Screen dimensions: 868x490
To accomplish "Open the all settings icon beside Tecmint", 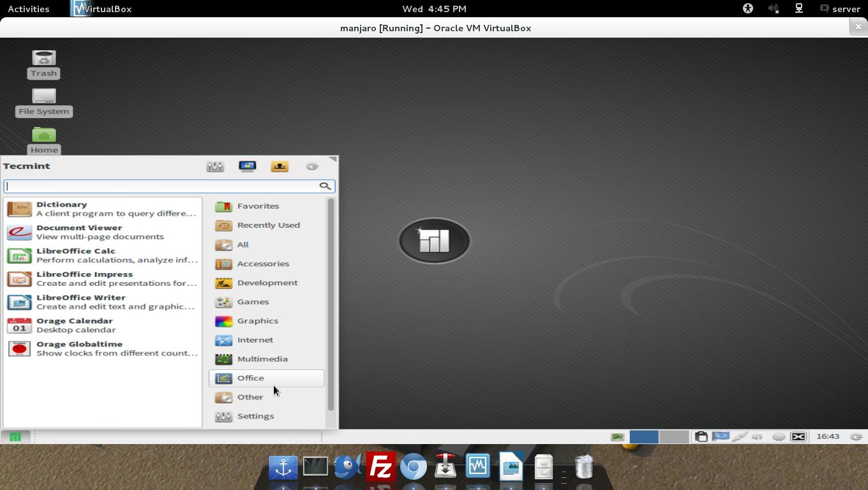I will coord(215,167).
